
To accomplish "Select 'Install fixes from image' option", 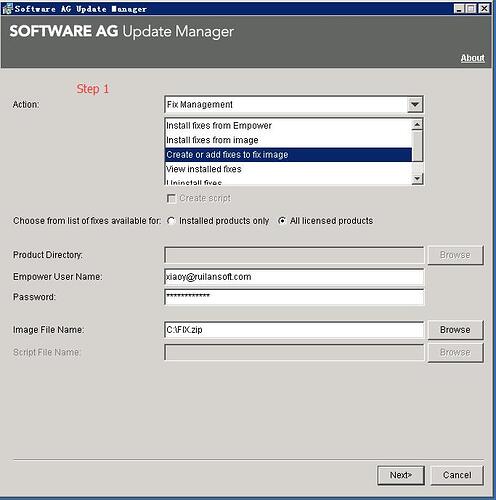I will [288, 140].
